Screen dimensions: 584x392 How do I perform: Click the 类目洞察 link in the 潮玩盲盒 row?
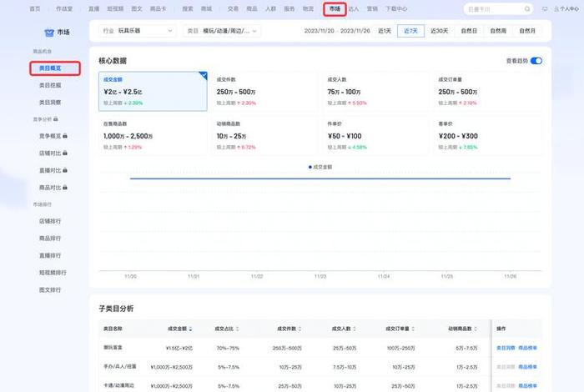click(506, 348)
